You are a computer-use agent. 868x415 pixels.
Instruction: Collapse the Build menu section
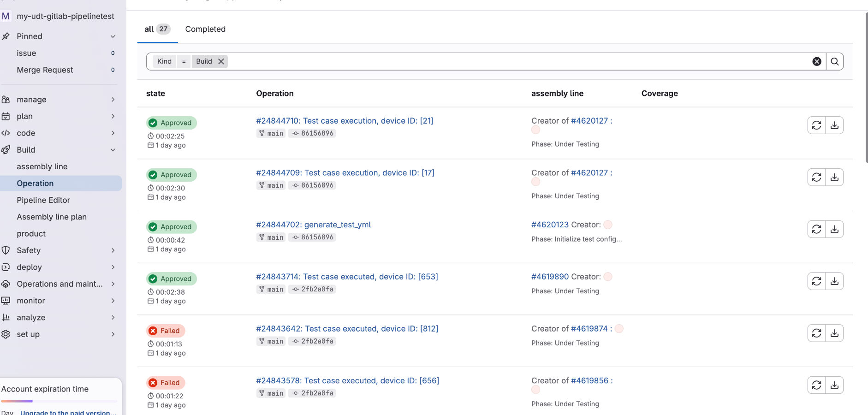click(x=113, y=150)
